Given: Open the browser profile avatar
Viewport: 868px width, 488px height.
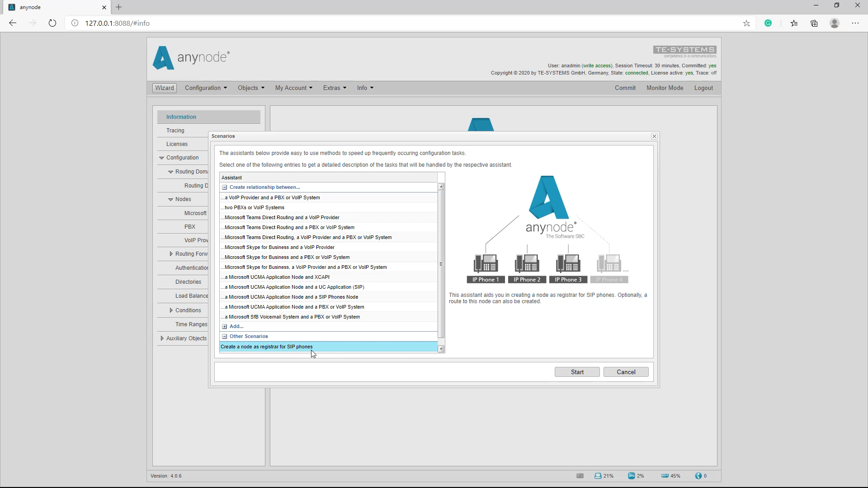Looking at the screenshot, I should pos(835,23).
